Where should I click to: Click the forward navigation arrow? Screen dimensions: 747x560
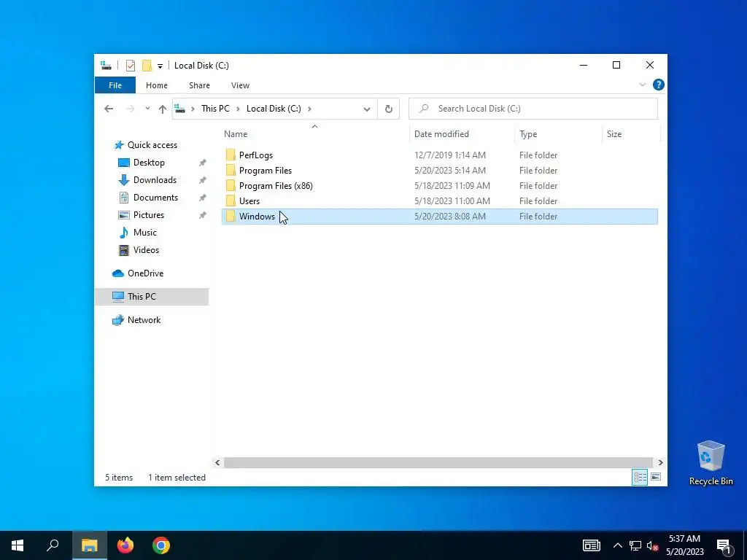pos(130,109)
